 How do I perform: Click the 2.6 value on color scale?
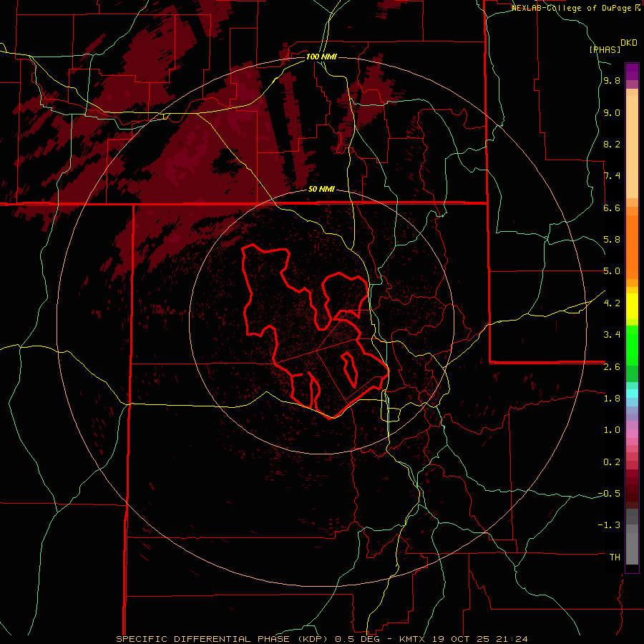(x=612, y=367)
